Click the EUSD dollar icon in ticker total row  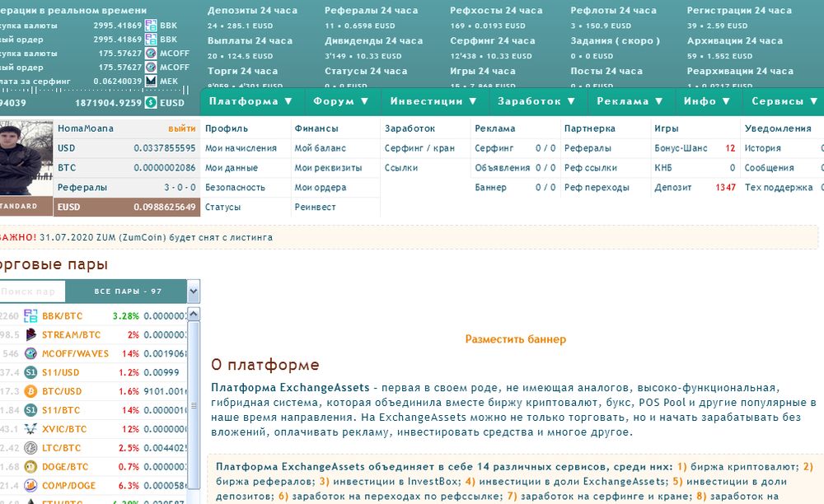[x=151, y=103]
